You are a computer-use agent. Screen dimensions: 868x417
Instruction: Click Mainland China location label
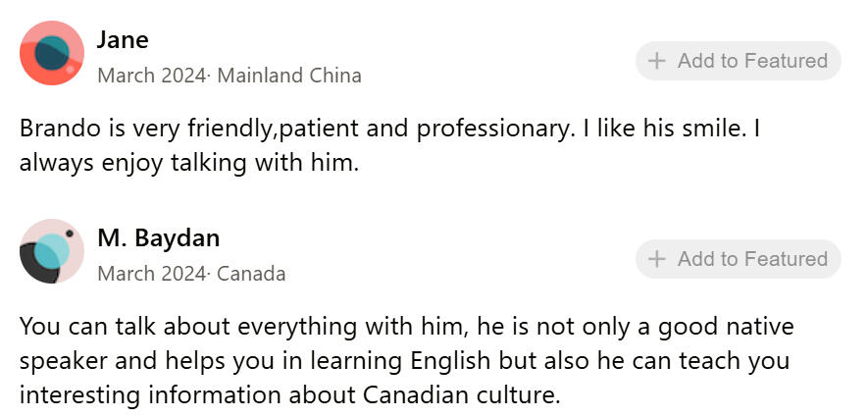(x=288, y=76)
